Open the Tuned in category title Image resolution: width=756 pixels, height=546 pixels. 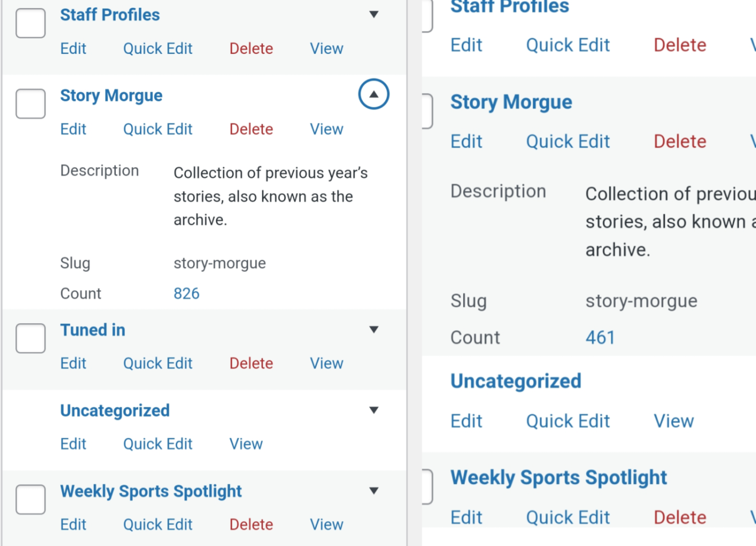coord(93,330)
